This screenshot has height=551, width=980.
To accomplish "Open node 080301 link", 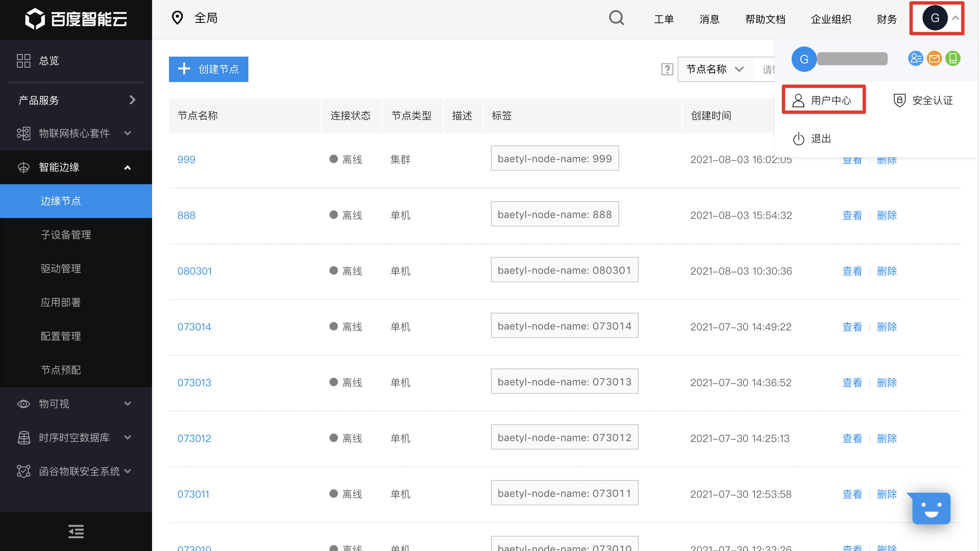I will (194, 271).
